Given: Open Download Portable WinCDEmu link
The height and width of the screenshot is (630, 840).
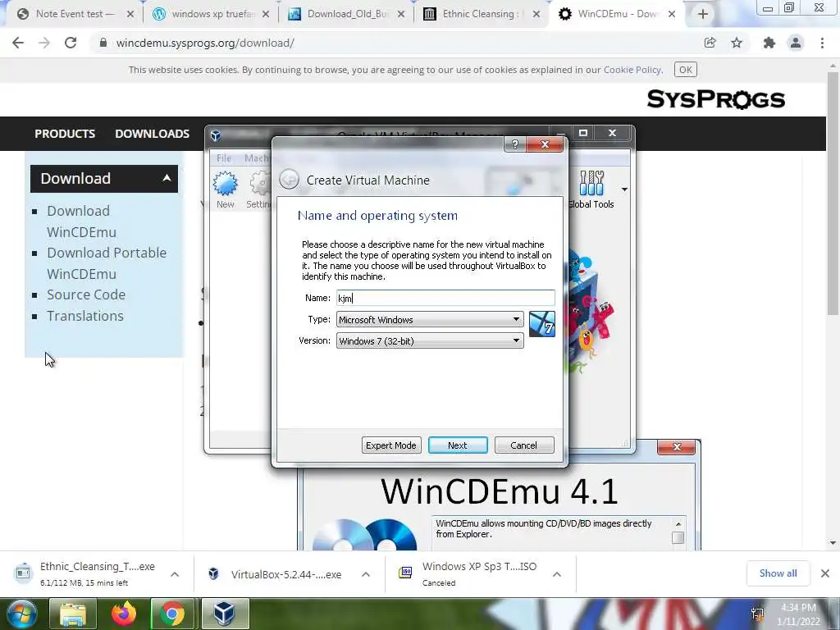Looking at the screenshot, I should (107, 263).
